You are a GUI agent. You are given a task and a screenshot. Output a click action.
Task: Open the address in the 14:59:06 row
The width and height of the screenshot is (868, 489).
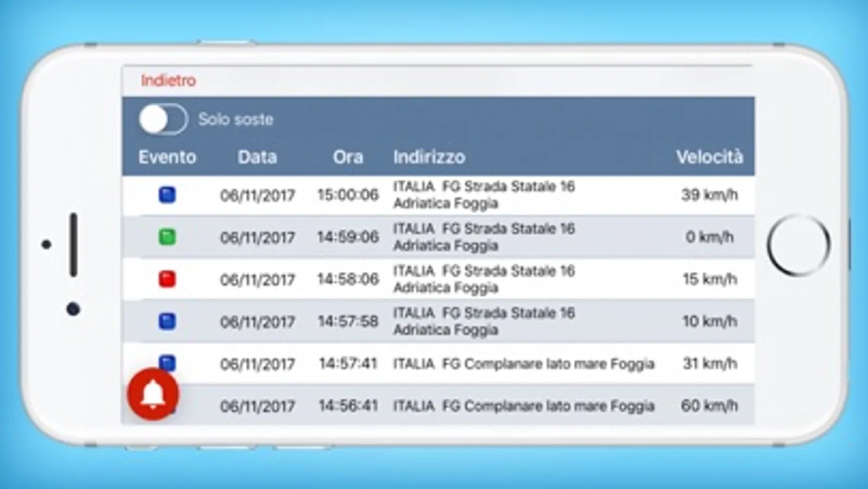(484, 237)
